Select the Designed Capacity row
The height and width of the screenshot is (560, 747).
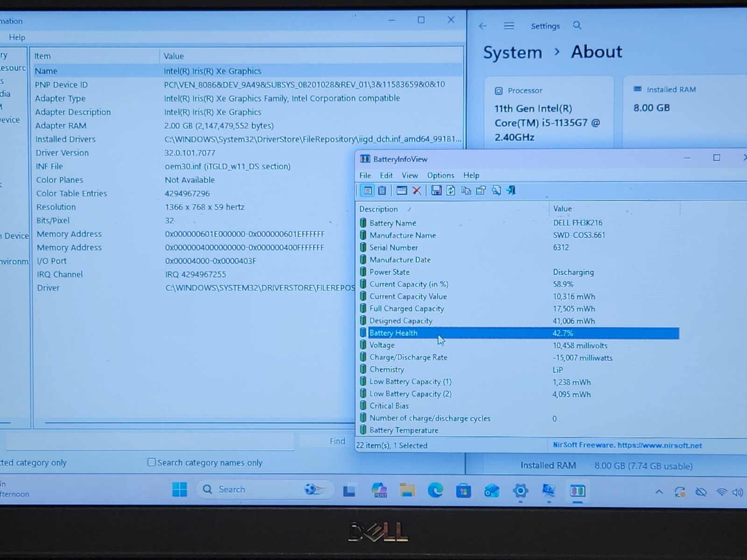click(518, 321)
